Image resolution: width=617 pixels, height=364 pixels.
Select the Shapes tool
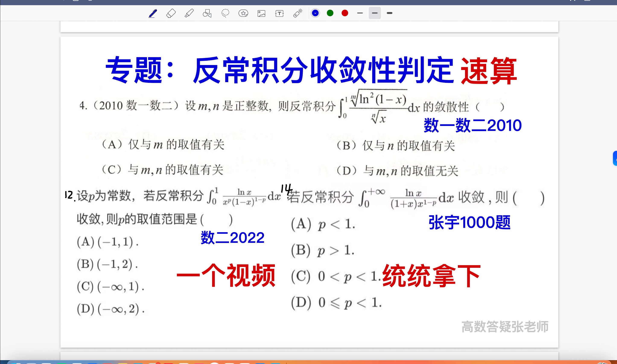click(207, 13)
